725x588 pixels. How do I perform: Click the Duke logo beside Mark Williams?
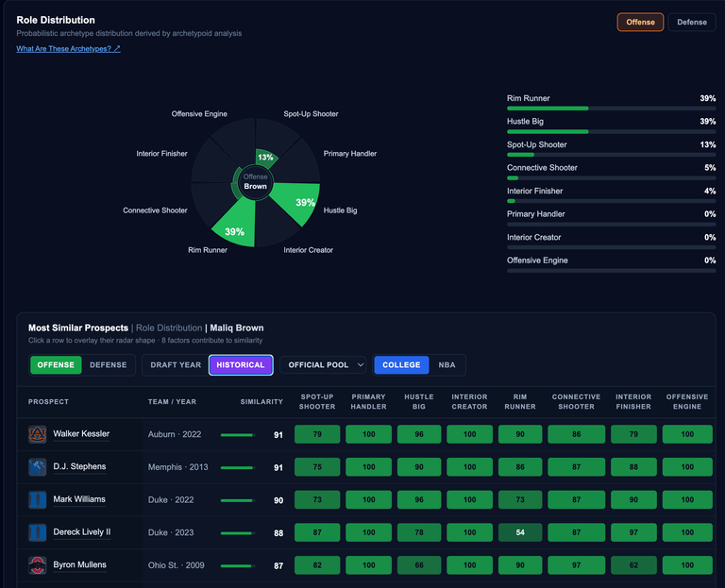coord(38,500)
